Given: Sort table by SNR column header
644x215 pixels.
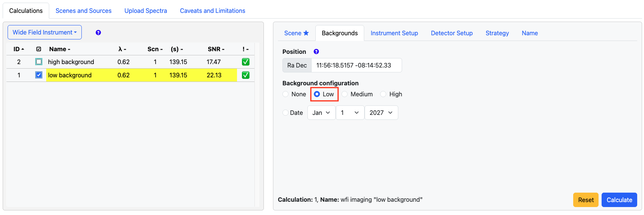Looking at the screenshot, I should [216, 49].
